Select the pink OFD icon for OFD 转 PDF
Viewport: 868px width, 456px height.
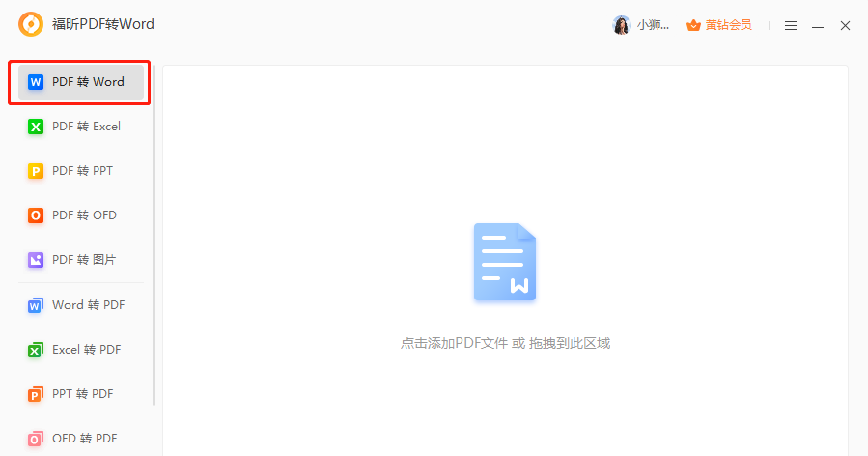[36, 439]
